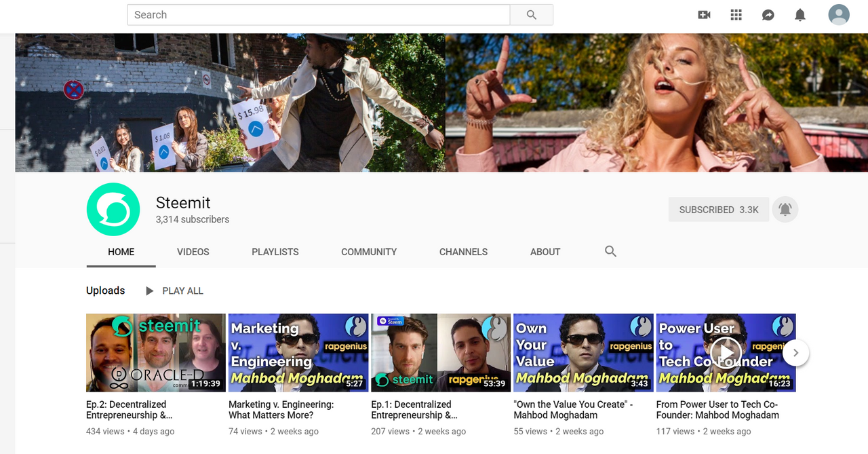Image resolution: width=868 pixels, height=454 pixels.
Task: Open Ep.1 Decentralized Entrepreneurship thumbnail
Action: 441,353
